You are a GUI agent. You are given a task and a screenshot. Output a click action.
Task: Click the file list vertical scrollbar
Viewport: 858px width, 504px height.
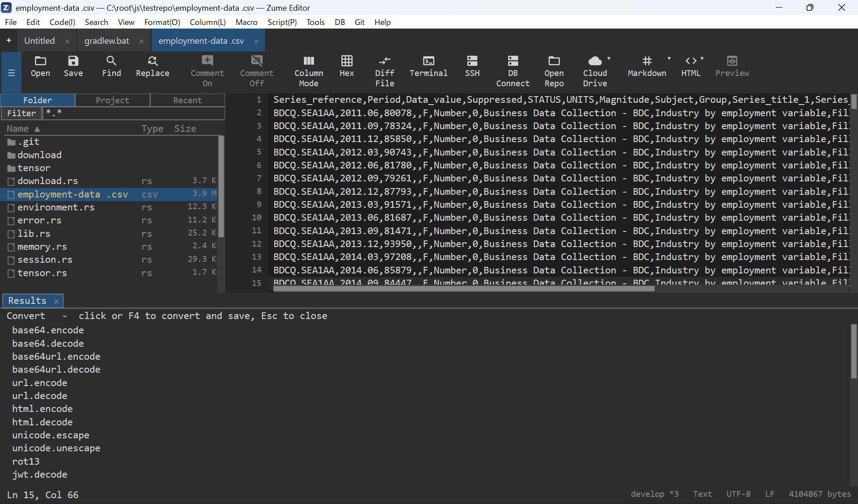point(221,186)
